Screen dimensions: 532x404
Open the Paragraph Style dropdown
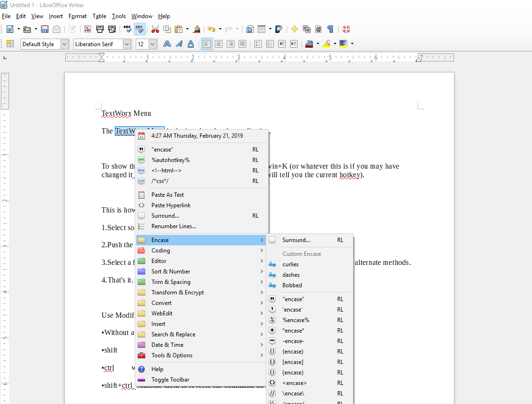64,44
